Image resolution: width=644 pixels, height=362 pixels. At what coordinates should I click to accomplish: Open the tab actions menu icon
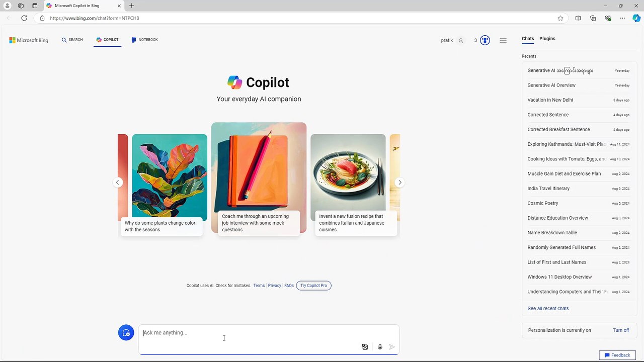[x=35, y=6]
